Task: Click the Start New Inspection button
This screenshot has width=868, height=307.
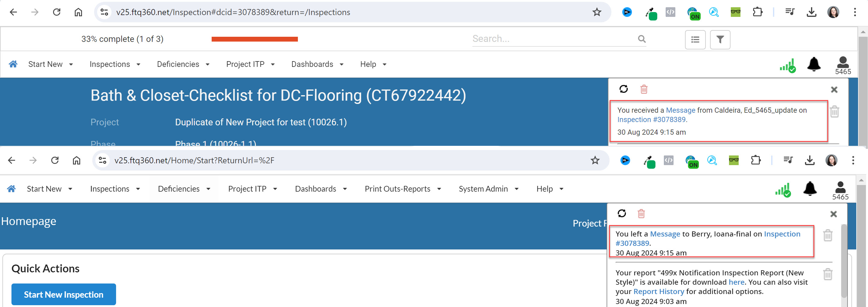Action: (x=64, y=295)
